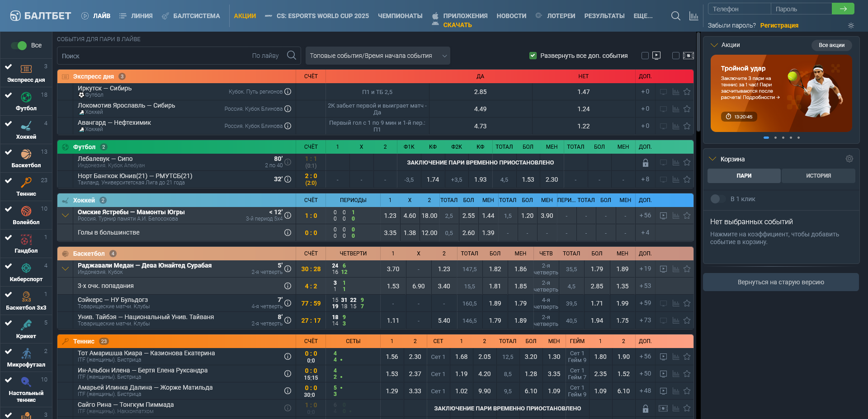This screenshot has width=868, height=419.
Task: Open the ЧЕМПИОНАТЫ menu item
Action: coord(400,16)
